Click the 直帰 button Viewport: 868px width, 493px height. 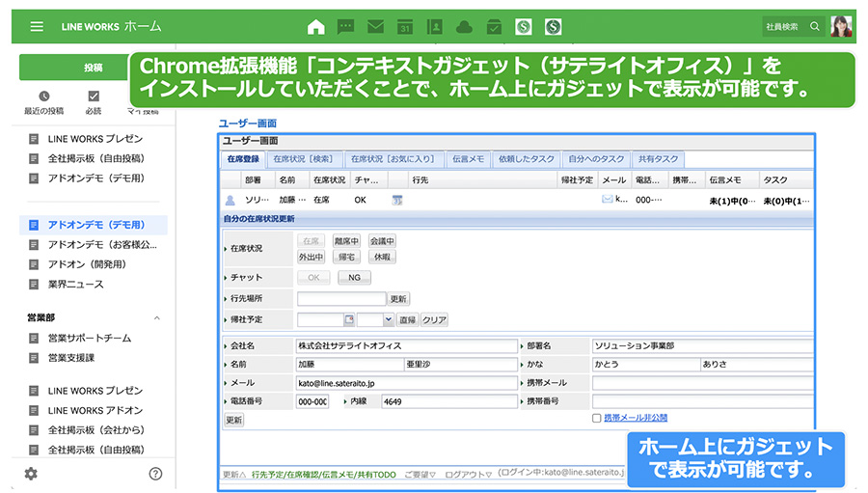coord(408,320)
